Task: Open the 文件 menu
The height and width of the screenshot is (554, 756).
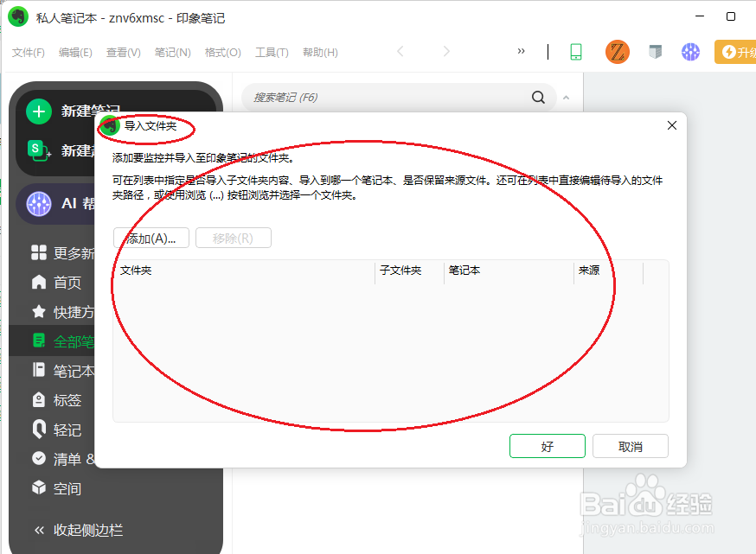Action: coord(29,52)
